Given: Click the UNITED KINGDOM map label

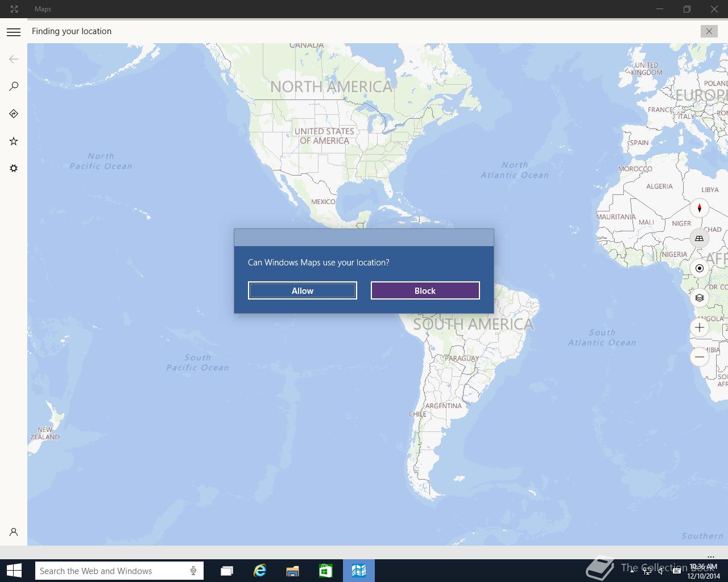Looking at the screenshot, I should point(647,69).
